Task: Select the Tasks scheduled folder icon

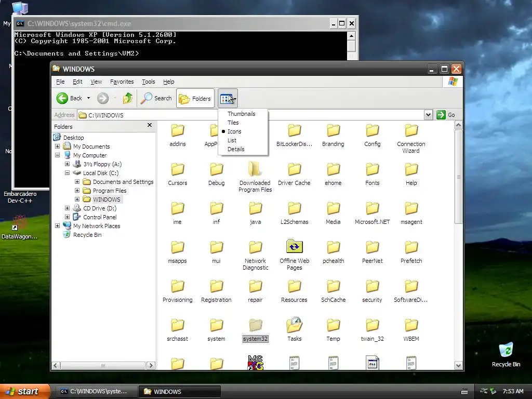Action: [294, 325]
